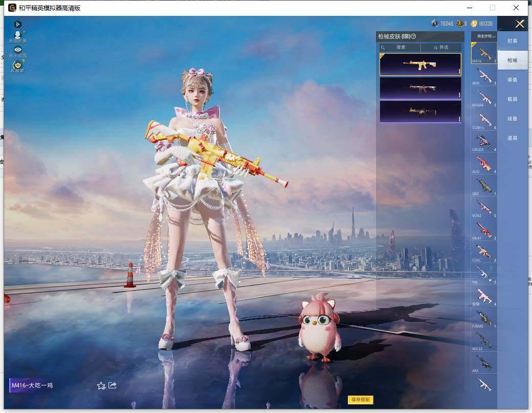Select the M416 weapon icon in list
Image resolution: width=532 pixels, height=413 pixels.
484,53
